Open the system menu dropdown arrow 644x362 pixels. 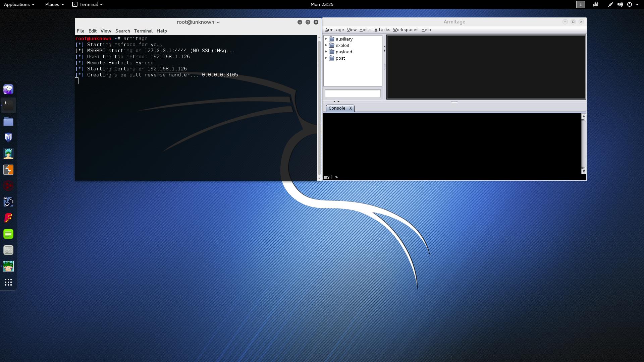click(x=637, y=4)
